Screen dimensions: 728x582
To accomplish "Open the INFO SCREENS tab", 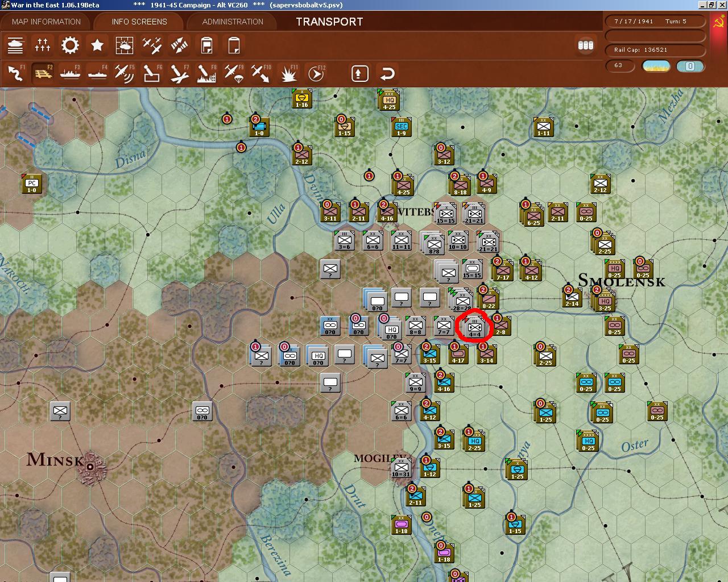I will coord(139,22).
